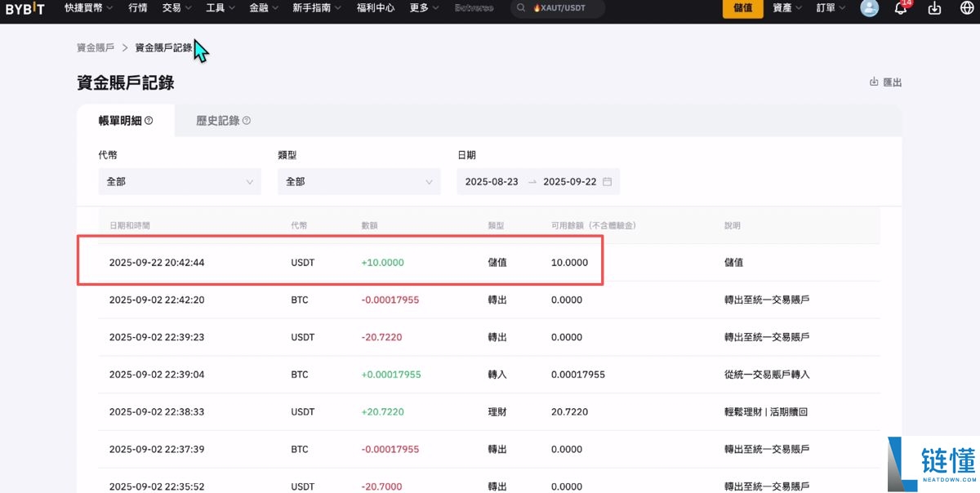Click the globe language icon
This screenshot has height=493, width=980.
966,9
